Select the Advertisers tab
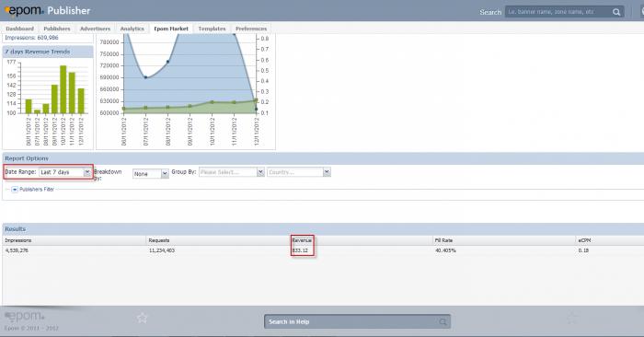The height and width of the screenshot is (337, 644). (95, 29)
